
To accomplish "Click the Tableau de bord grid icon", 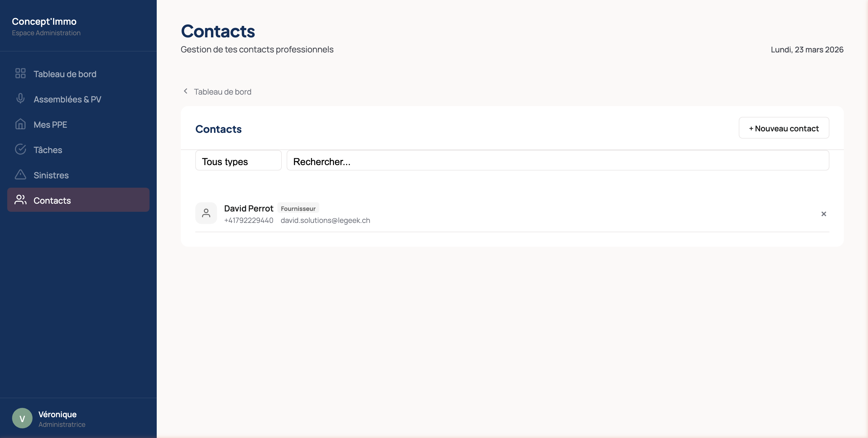I will [20, 74].
